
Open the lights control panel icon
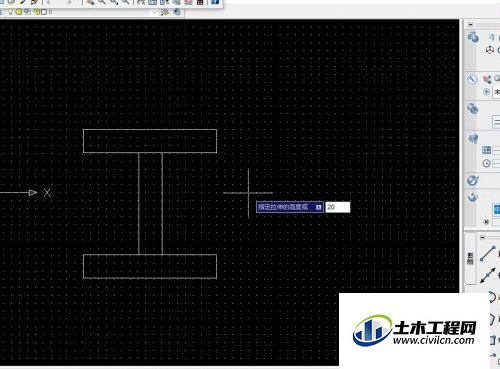point(473,139)
